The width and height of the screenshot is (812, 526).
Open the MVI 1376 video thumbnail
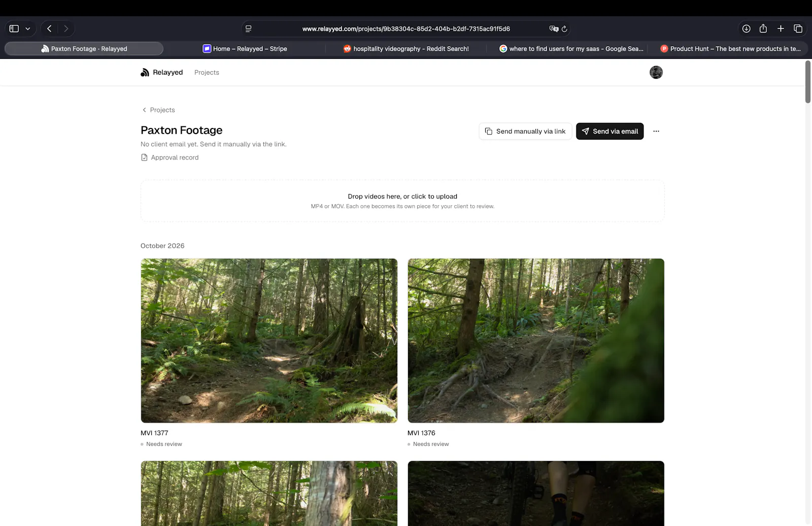536,341
